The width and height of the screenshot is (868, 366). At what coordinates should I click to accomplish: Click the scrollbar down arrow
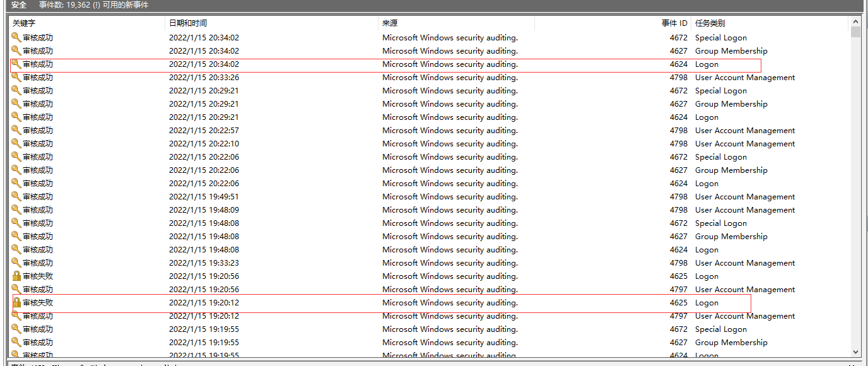point(856,352)
